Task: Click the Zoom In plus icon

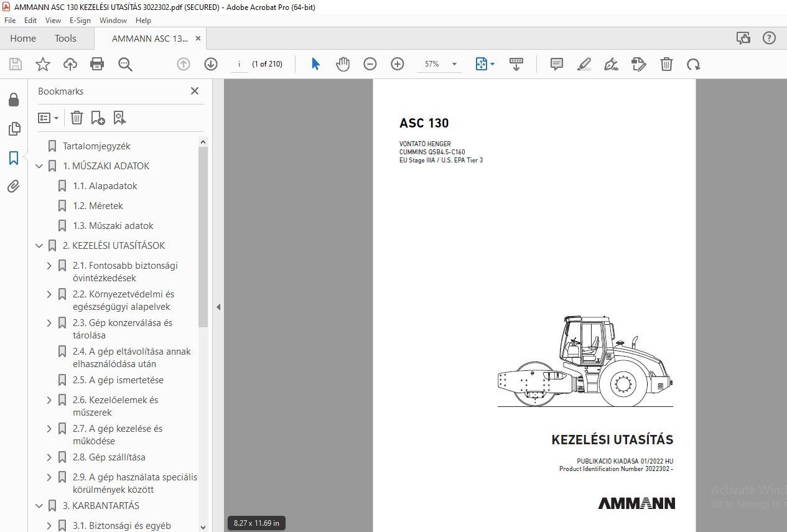Action: [x=398, y=64]
